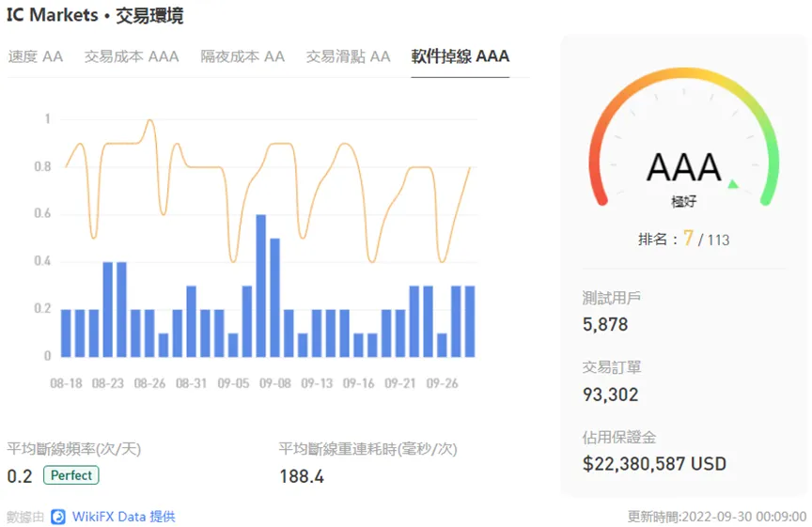The image size is (812, 527).
Task: Click the 平均斷線重連耗時(毫秒/次) label
Action: coord(367,449)
